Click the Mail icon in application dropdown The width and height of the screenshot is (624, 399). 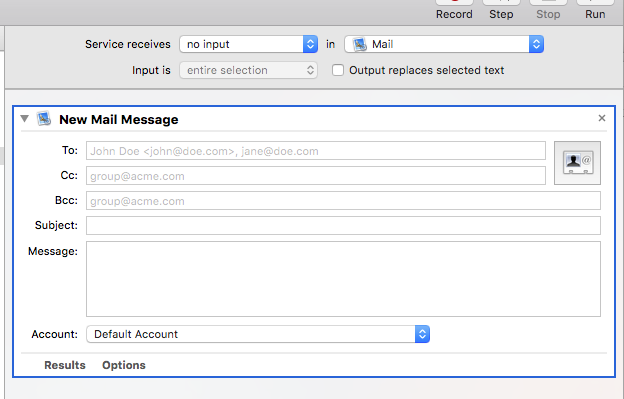[360, 44]
